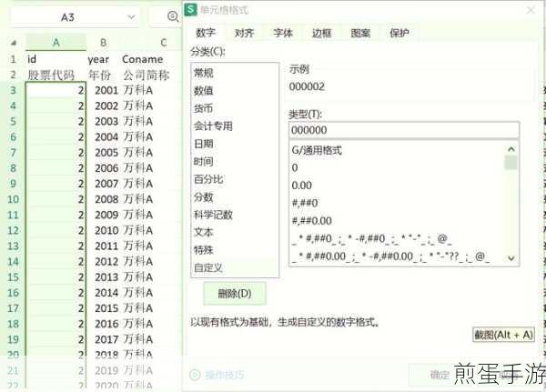Click the 万科A cell in row 12

(151, 230)
